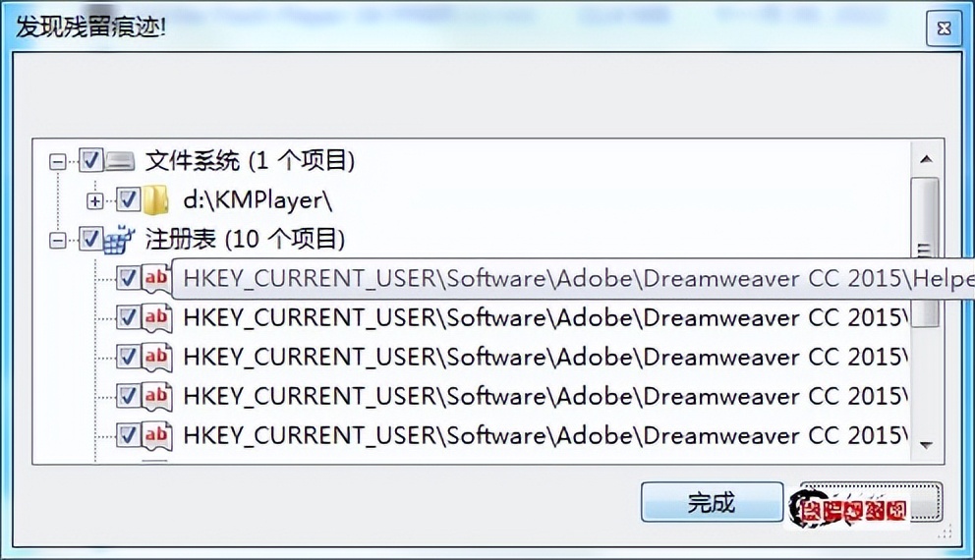Select the second HKEY_CURRENT_USER Dreamweaver entry text
This screenshot has height=560, width=975.
[x=545, y=317]
